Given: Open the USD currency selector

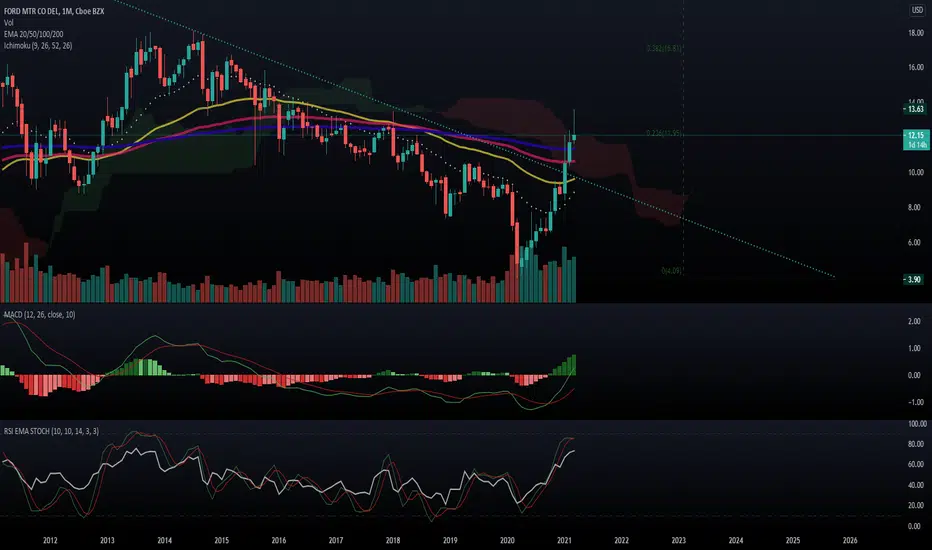Looking at the screenshot, I should (918, 10).
